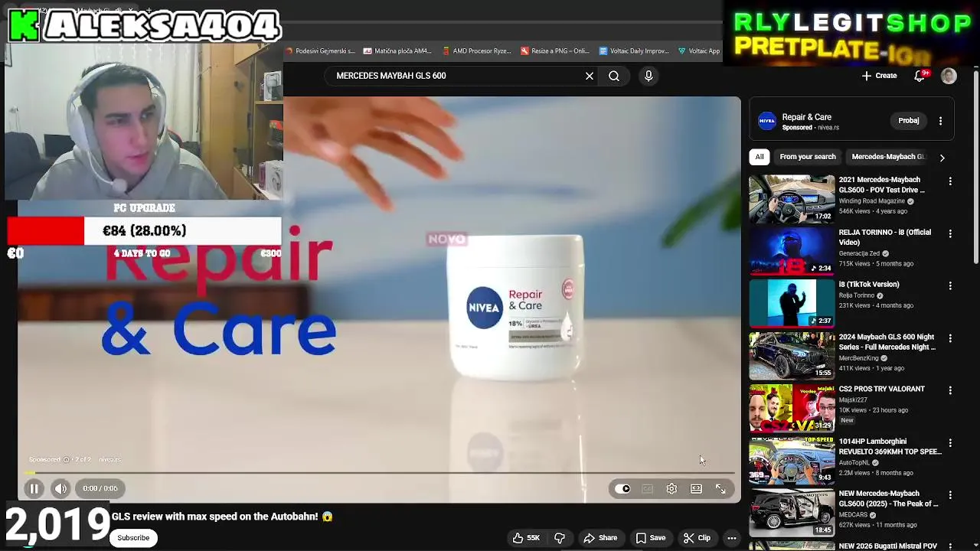Open options for 2024 Maybach Night Series video

[950, 338]
